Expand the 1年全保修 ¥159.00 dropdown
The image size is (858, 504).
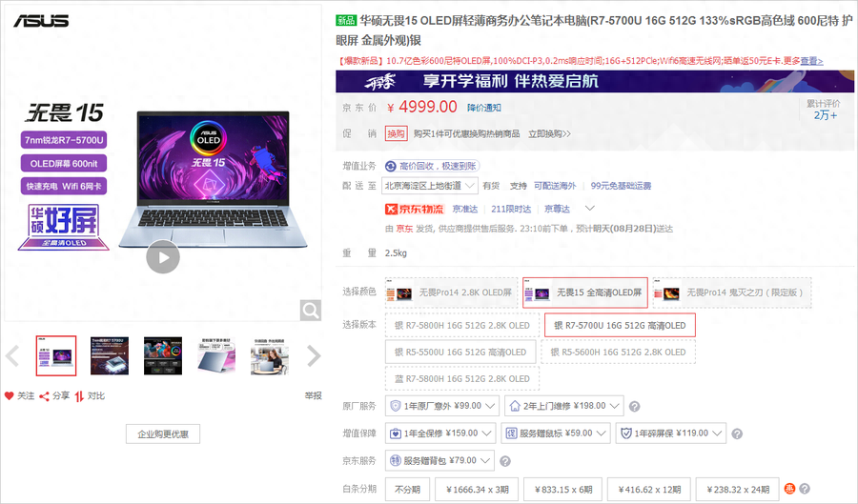440,433
